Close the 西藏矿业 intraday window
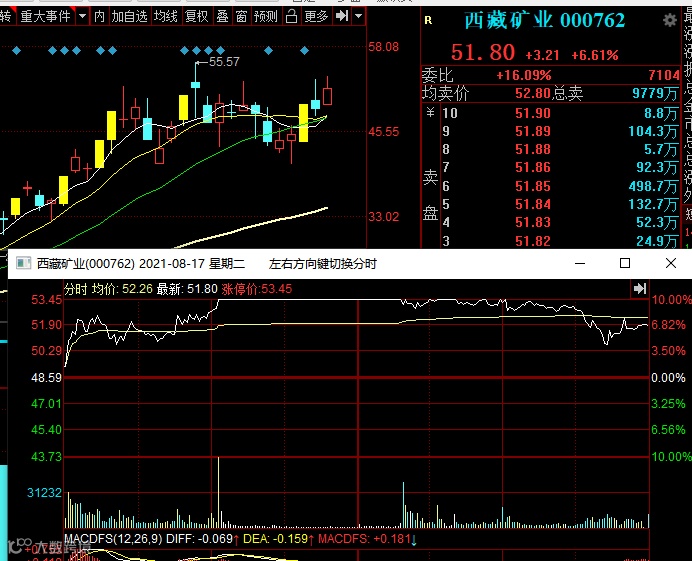The image size is (692, 561). point(671,264)
